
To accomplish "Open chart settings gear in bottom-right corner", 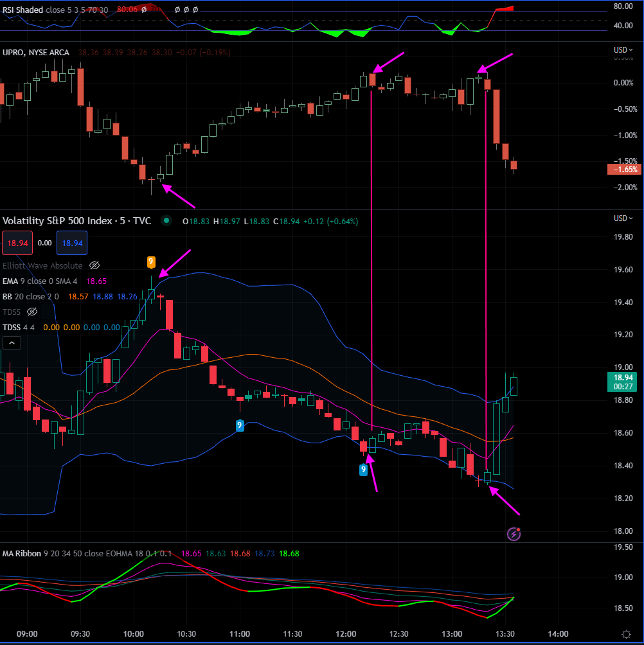I will coord(626,633).
